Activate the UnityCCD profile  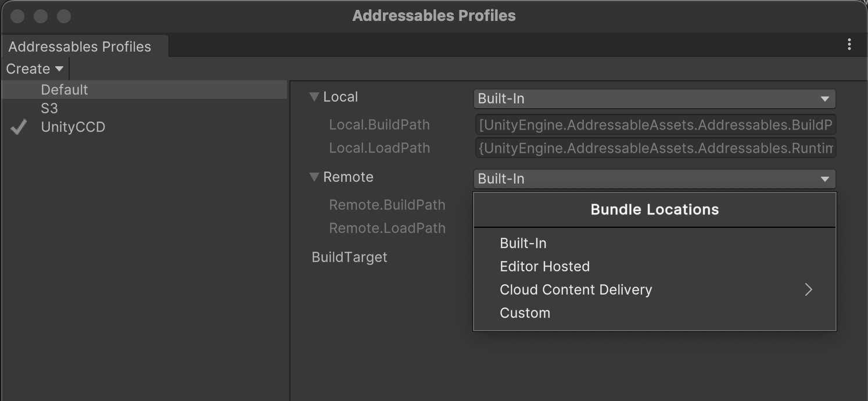[73, 127]
